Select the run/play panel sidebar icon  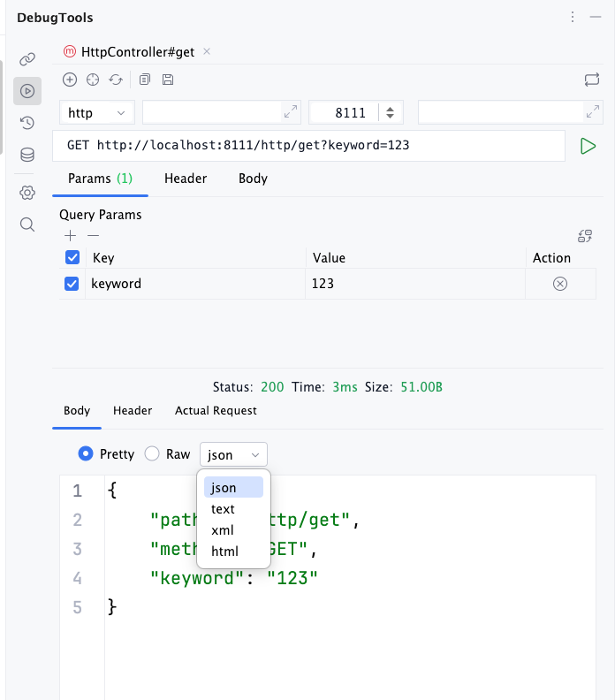click(x=27, y=91)
